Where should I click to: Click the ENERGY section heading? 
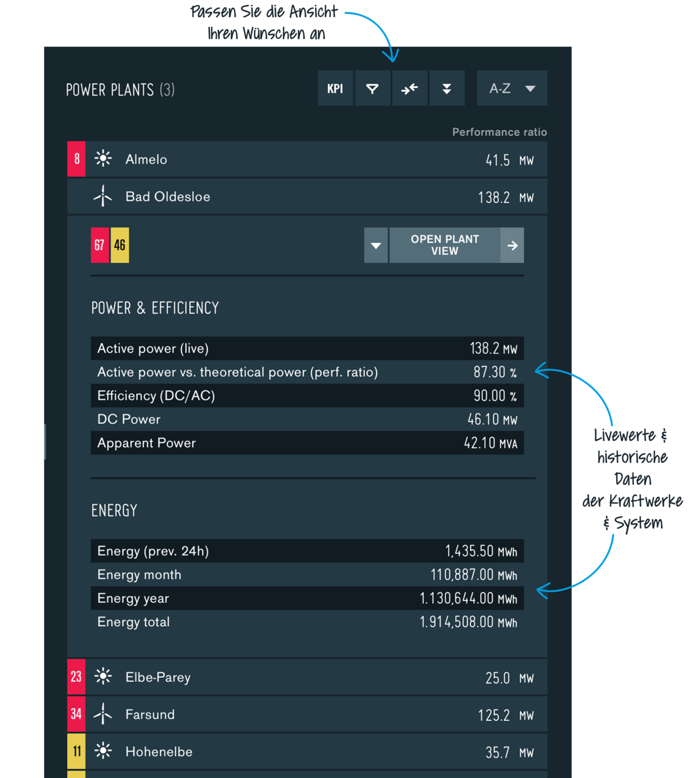click(x=114, y=511)
